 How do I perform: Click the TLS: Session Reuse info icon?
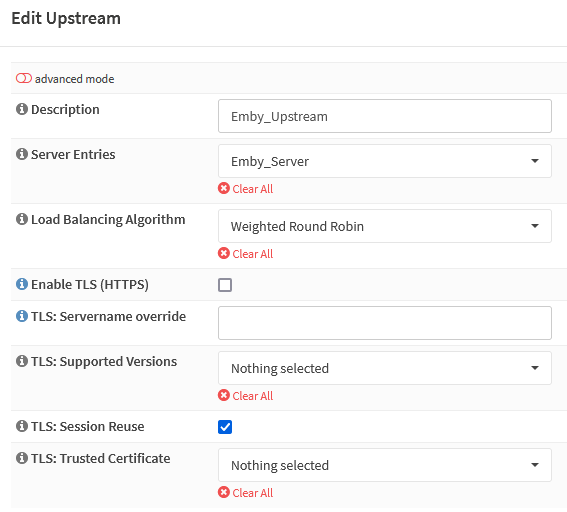(x=22, y=426)
